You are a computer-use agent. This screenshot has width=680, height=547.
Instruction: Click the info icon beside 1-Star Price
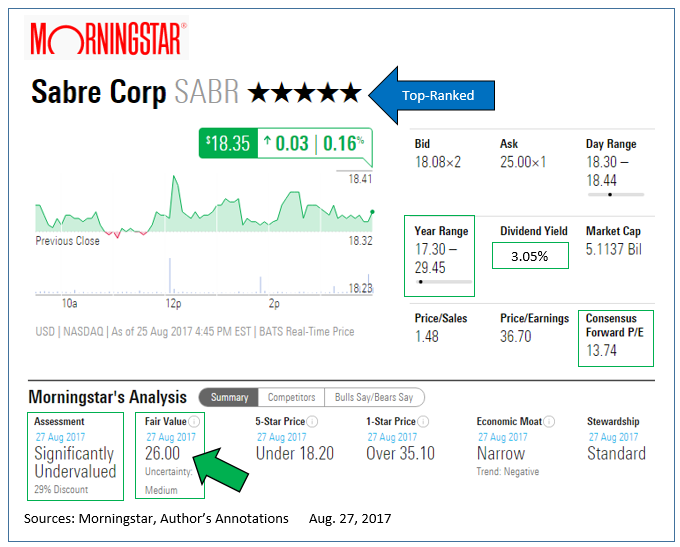(x=423, y=421)
